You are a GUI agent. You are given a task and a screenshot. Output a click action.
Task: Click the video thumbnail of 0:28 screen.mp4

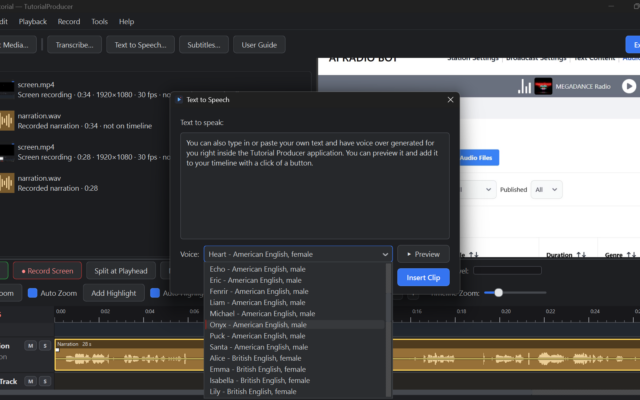coord(7,152)
